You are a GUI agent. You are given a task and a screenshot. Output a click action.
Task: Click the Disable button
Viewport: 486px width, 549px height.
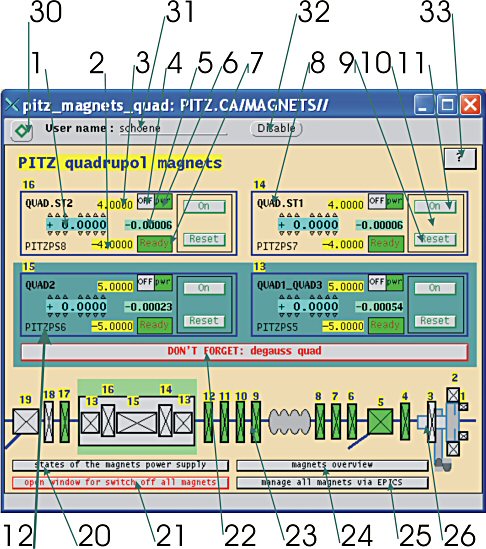pyautogui.click(x=276, y=128)
